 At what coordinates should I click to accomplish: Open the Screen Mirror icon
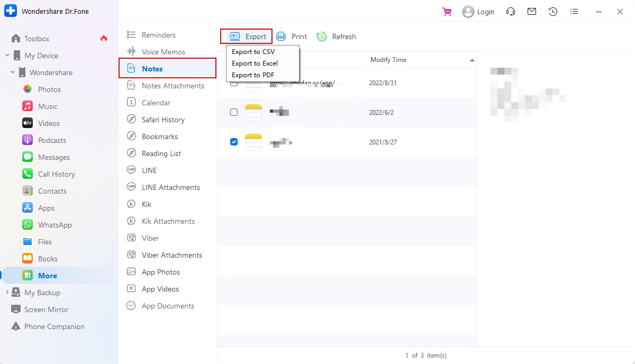[x=15, y=310]
